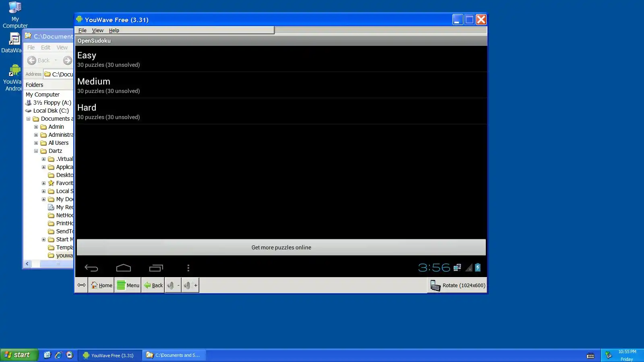Switch to C:\Documents and S... taskbar button
Screen dimensions: 644x362
point(174,355)
